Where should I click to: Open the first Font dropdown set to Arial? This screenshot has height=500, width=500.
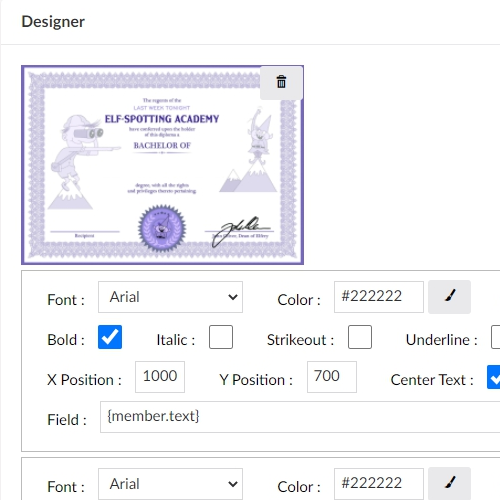tap(170, 297)
